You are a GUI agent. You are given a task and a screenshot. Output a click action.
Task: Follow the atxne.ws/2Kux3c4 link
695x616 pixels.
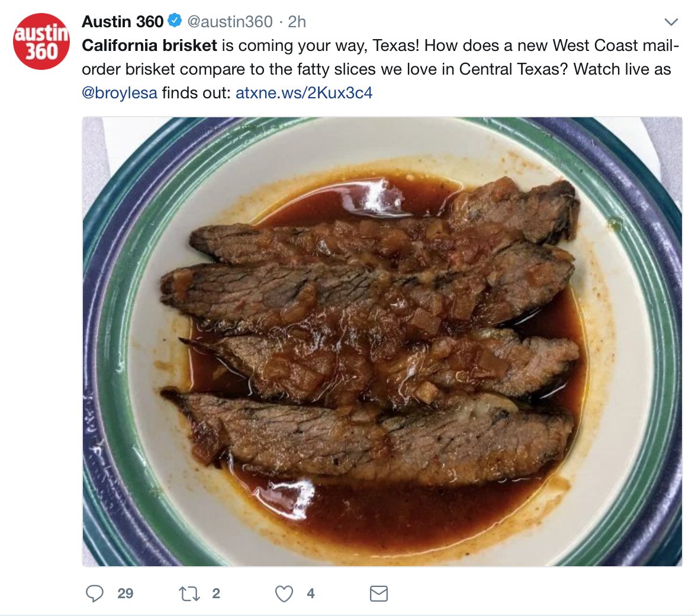coord(304,93)
